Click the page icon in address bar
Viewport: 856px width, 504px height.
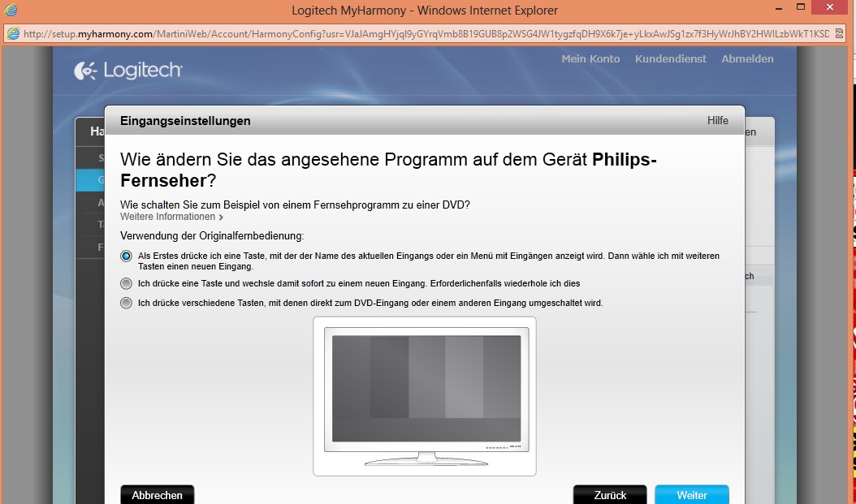point(12,34)
